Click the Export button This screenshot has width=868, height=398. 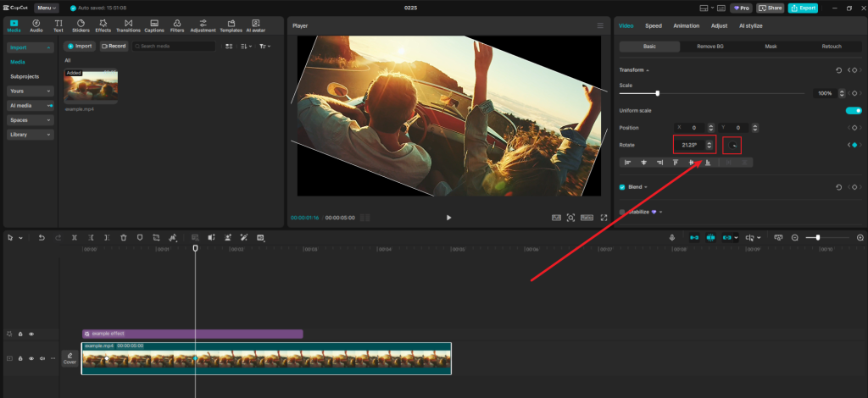coord(803,8)
